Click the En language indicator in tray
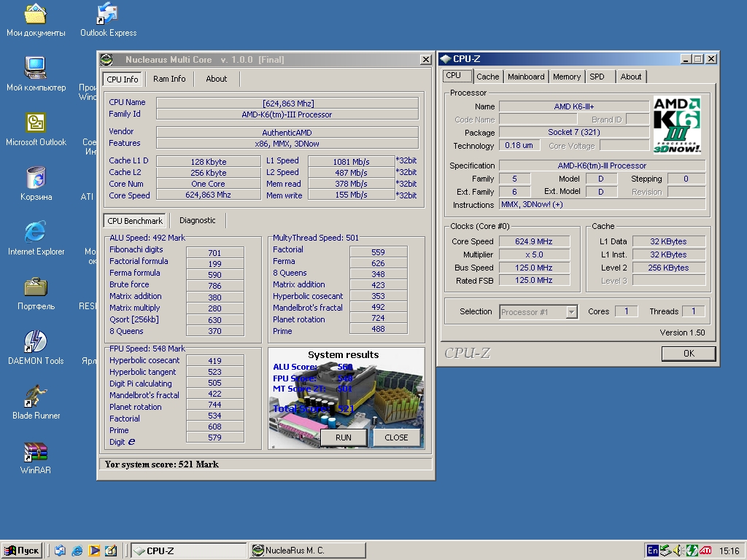The height and width of the screenshot is (560, 747). 652,551
